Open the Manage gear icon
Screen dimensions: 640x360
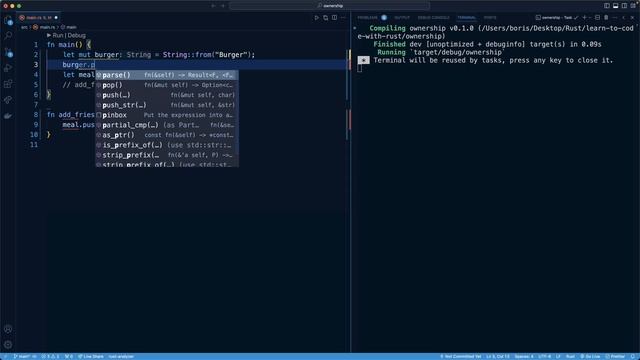click(8, 345)
